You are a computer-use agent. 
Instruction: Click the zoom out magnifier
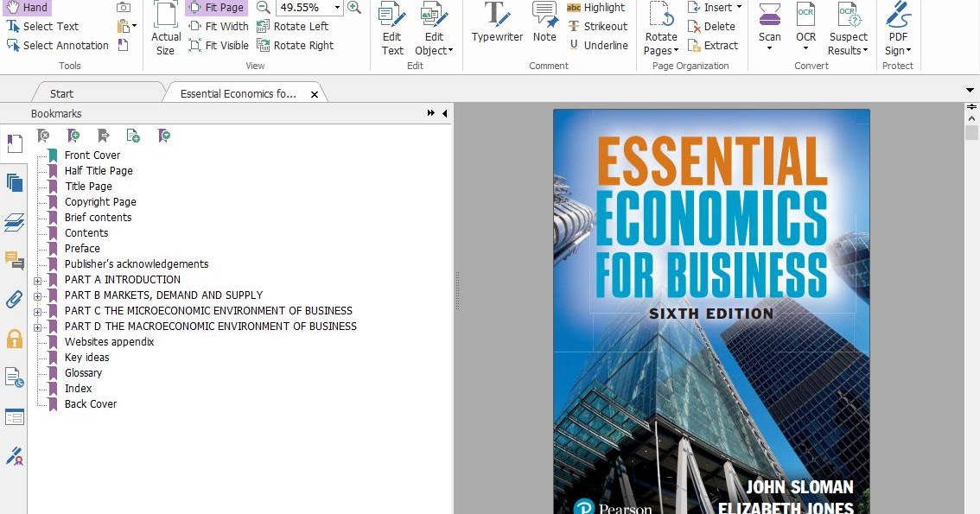tap(264, 8)
